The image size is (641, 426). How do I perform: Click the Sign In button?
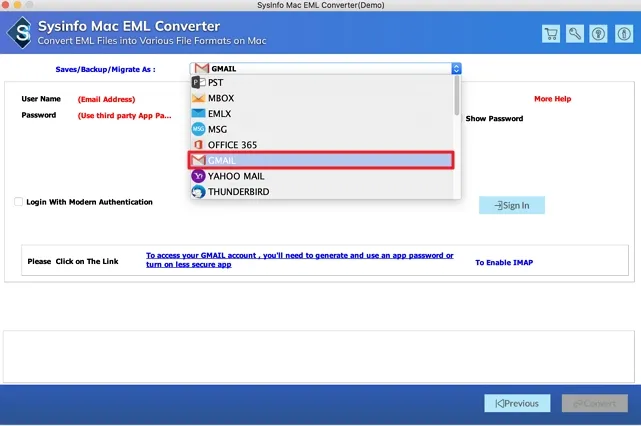512,205
